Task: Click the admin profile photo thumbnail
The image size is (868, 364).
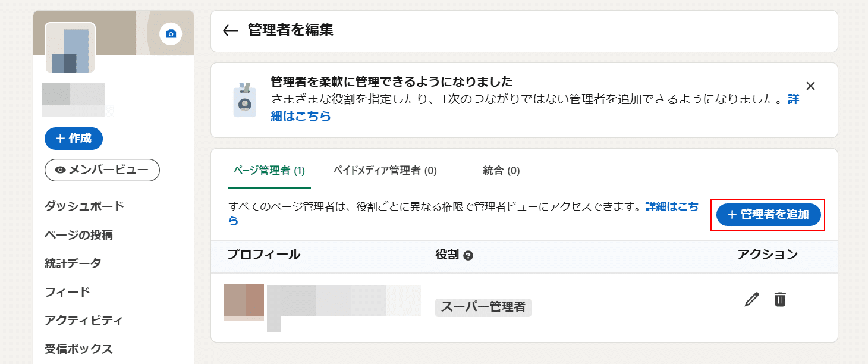Action: coord(244,300)
